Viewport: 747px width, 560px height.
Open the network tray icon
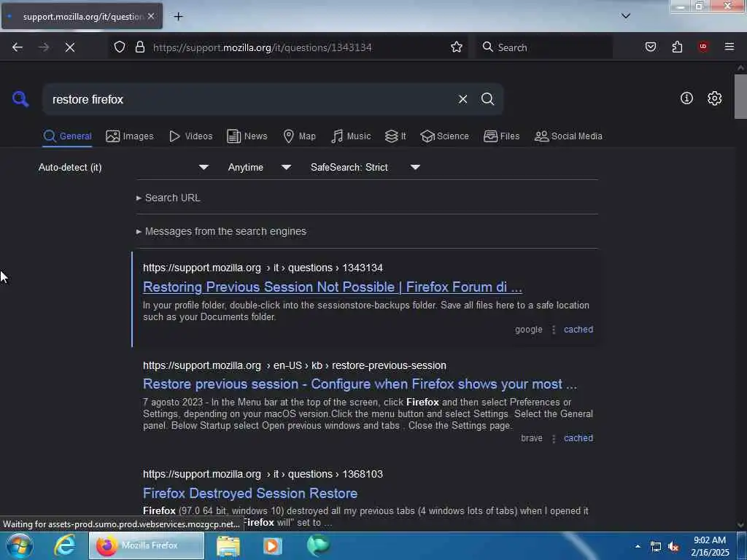pos(656,547)
